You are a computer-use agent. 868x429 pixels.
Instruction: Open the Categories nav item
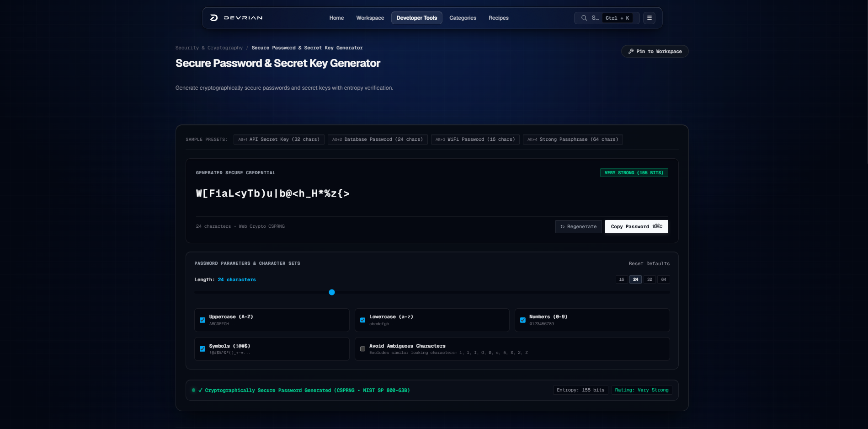pos(463,18)
